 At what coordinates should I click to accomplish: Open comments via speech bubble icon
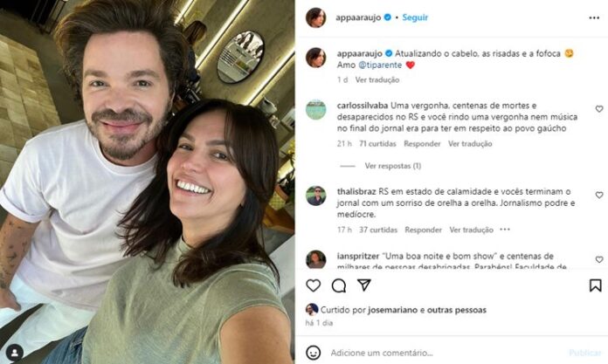pyautogui.click(x=339, y=285)
